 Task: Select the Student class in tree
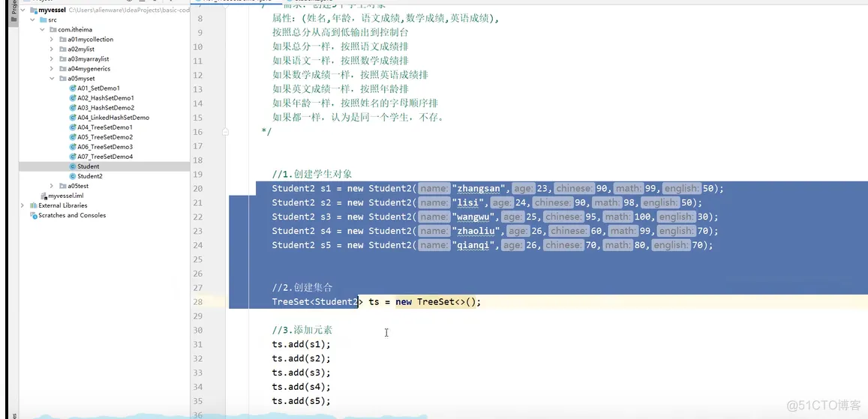coord(88,166)
